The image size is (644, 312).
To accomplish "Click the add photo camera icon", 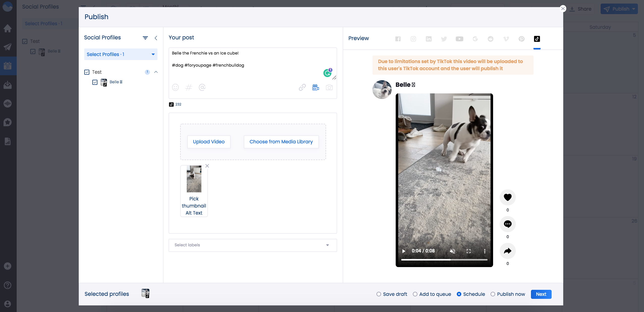I will [x=329, y=87].
